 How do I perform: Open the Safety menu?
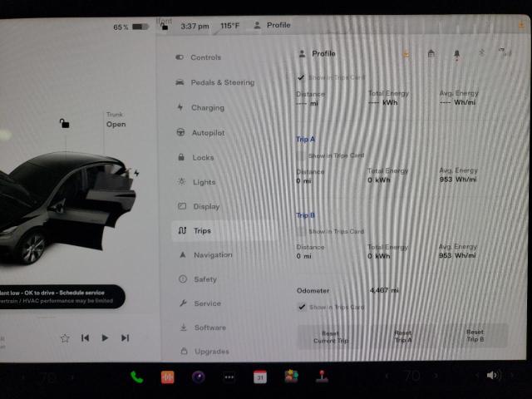click(198, 279)
